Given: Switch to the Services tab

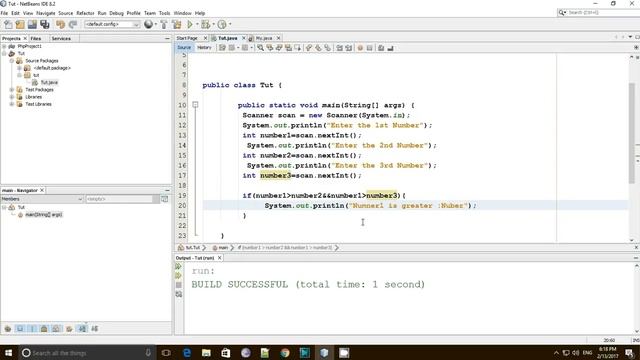Looking at the screenshot, I should click(61, 38).
